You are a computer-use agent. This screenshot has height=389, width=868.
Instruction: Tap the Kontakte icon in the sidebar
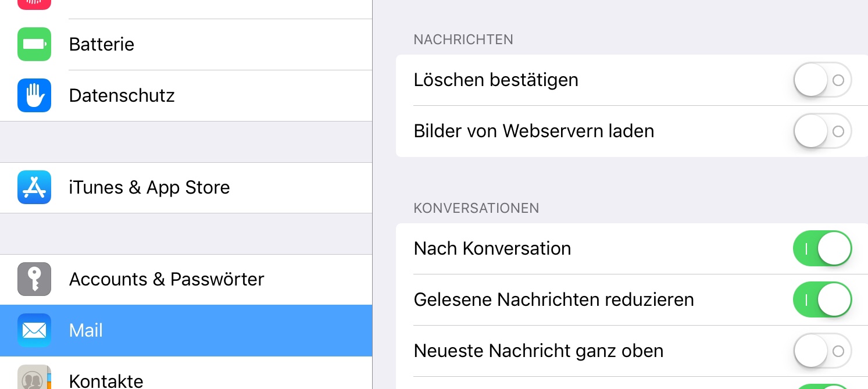click(x=34, y=378)
